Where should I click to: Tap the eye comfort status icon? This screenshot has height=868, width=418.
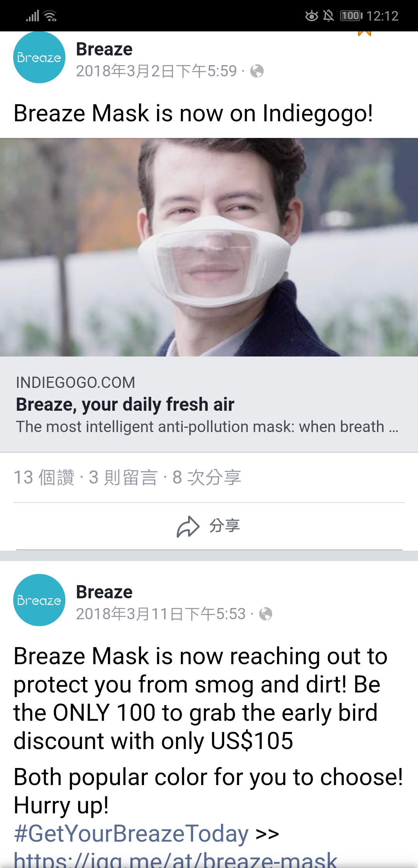coord(312,16)
